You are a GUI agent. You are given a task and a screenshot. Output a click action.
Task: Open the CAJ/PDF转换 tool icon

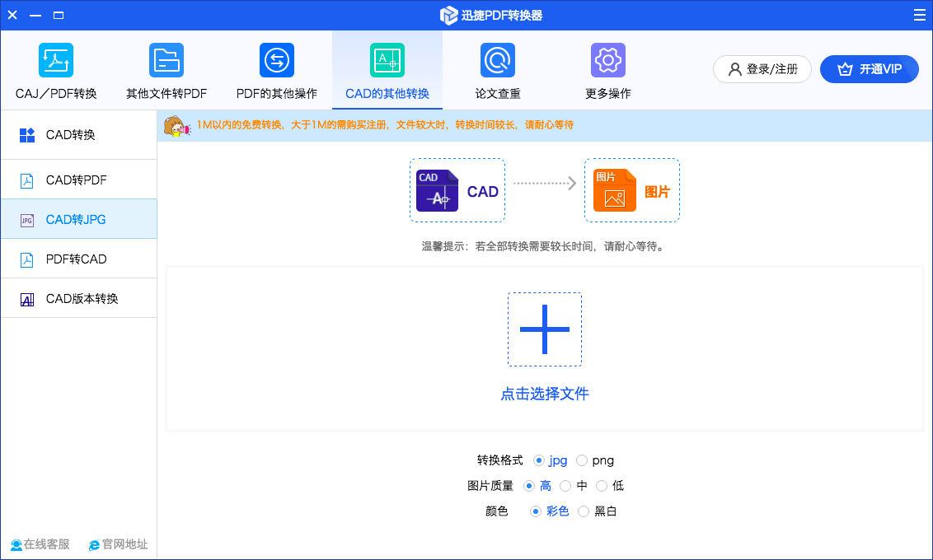[x=56, y=60]
